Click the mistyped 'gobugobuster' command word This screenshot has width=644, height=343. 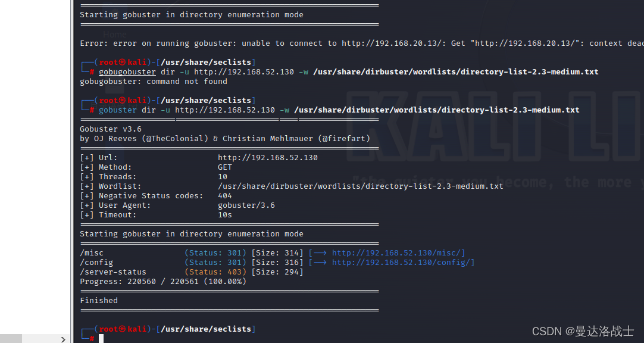pos(127,72)
